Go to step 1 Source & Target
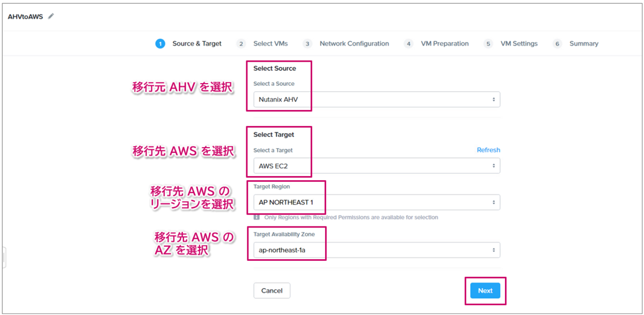 pyautogui.click(x=188, y=44)
